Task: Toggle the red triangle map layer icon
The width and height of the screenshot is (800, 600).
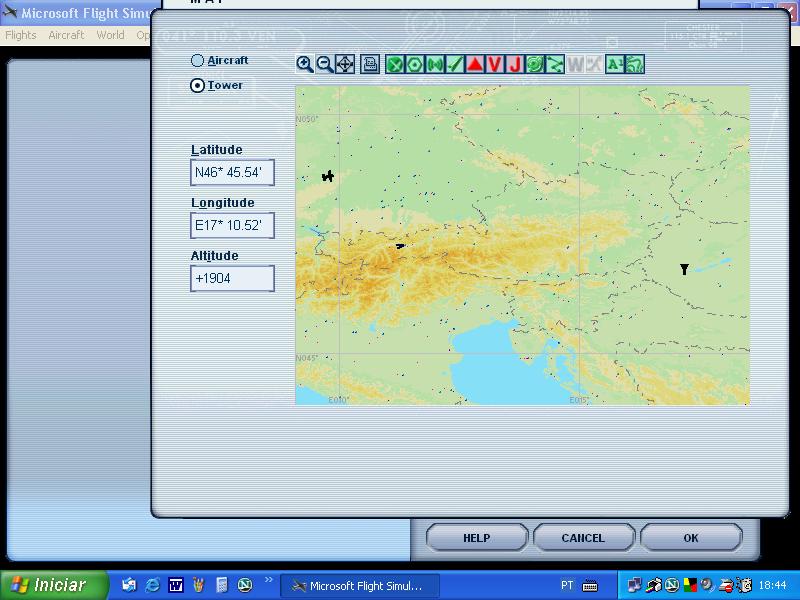Action: pyautogui.click(x=475, y=64)
